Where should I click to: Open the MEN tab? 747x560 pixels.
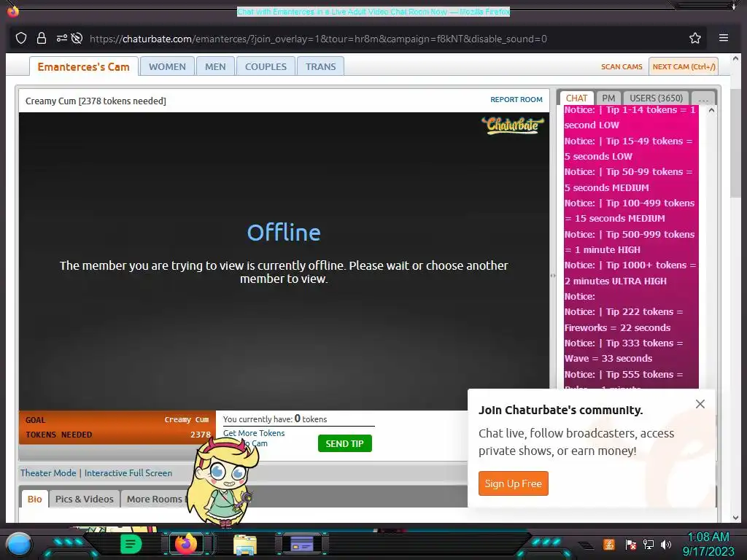coord(215,66)
